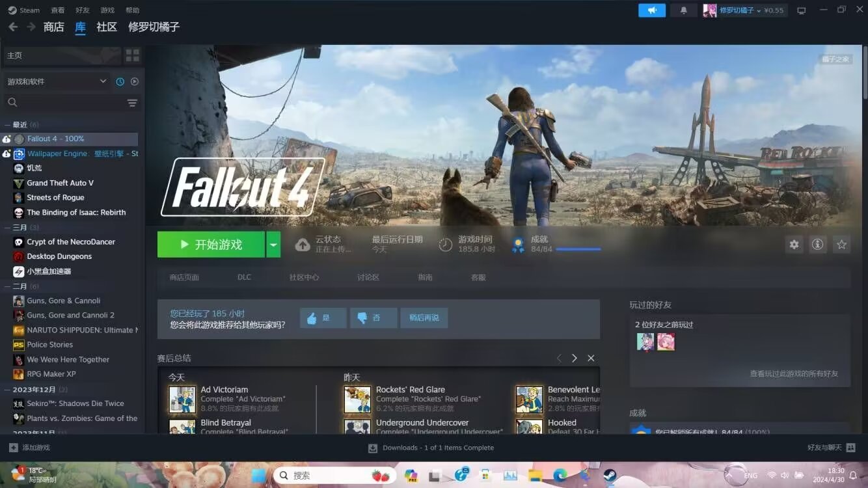Click the 稍后再说 button
Image resolution: width=868 pixels, height=488 pixels.
pyautogui.click(x=424, y=318)
